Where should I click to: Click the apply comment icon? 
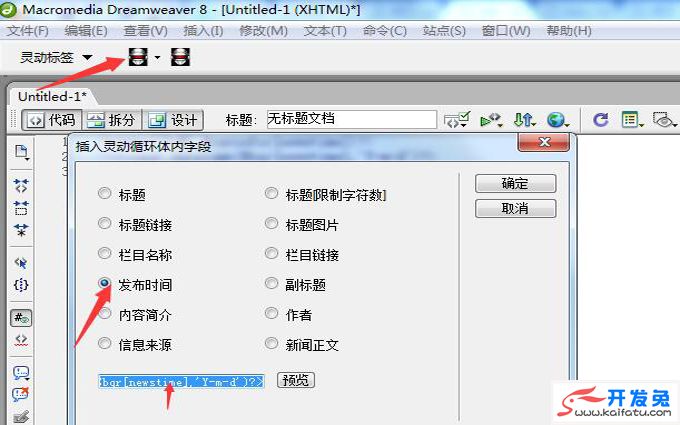(x=21, y=373)
